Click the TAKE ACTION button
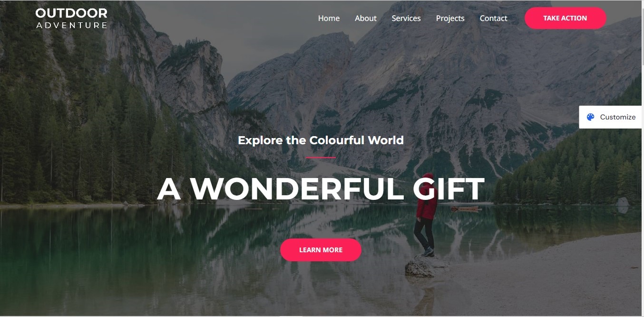The image size is (644, 317). point(565,18)
